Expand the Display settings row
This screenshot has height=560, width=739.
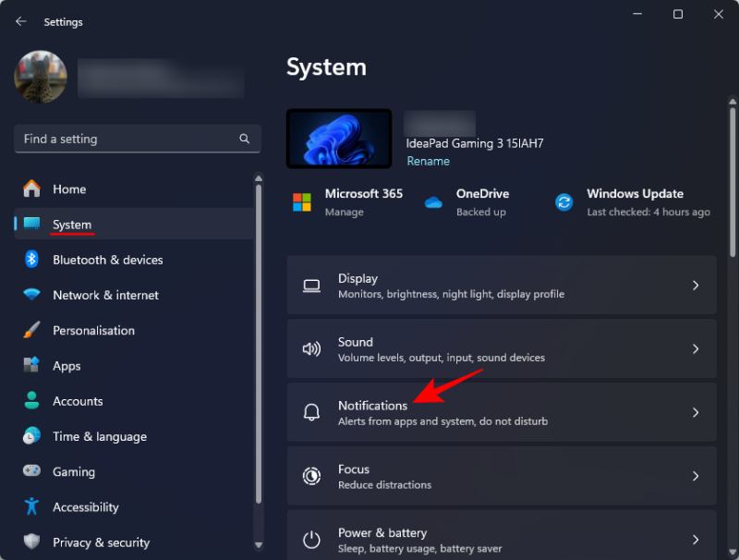[x=502, y=285]
